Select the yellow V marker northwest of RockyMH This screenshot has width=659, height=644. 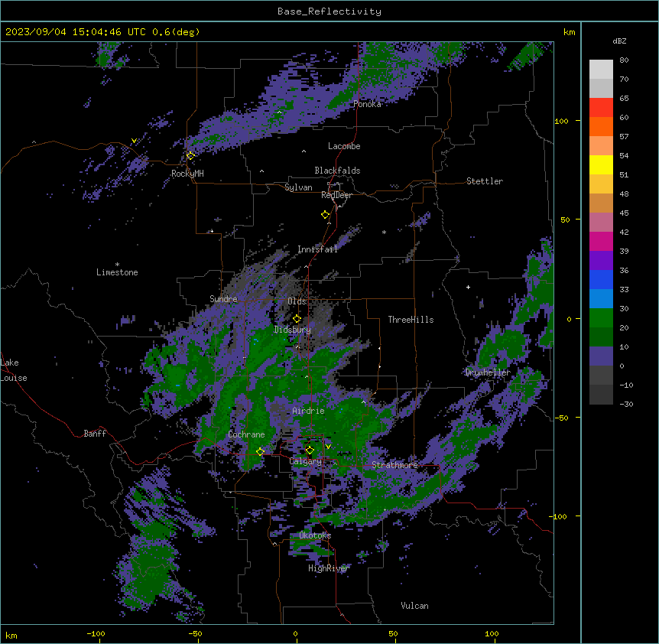[134, 141]
